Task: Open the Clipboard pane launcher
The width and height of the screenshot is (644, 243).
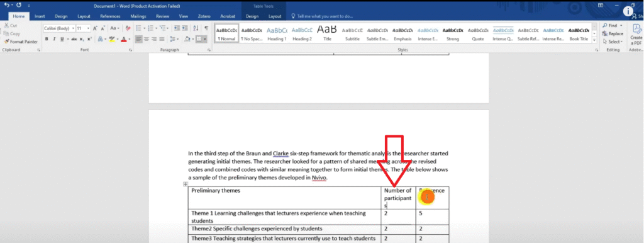Action: pos(38,50)
